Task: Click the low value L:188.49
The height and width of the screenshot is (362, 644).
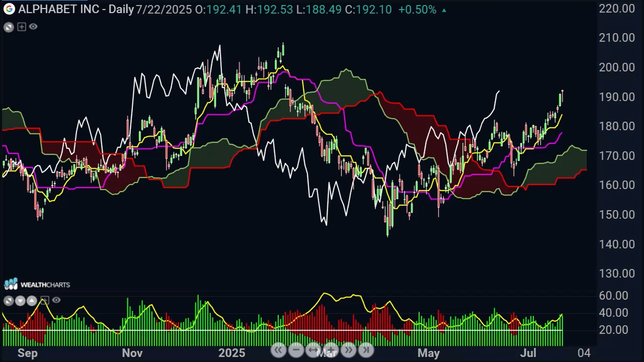Action: coord(319,9)
